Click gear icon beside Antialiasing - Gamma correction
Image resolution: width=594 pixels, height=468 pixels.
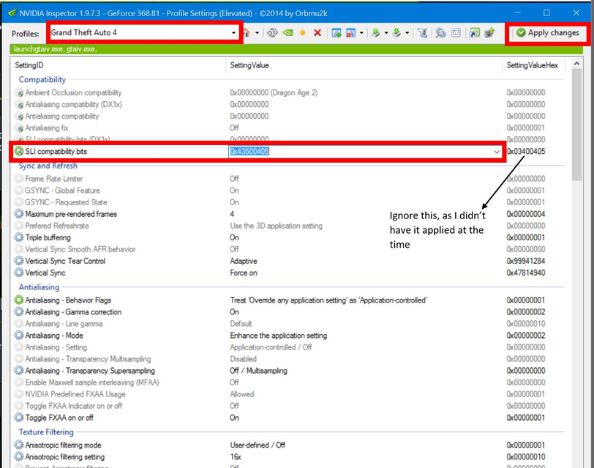coord(19,311)
